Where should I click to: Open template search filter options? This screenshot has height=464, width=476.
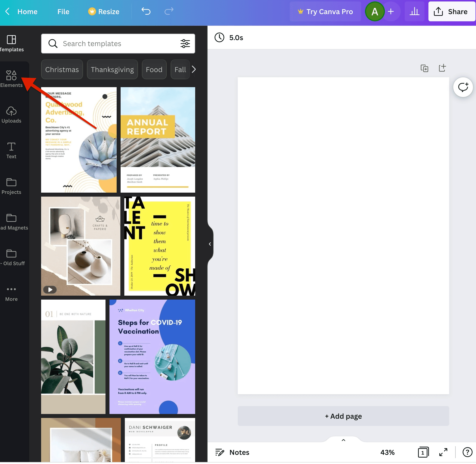(185, 44)
